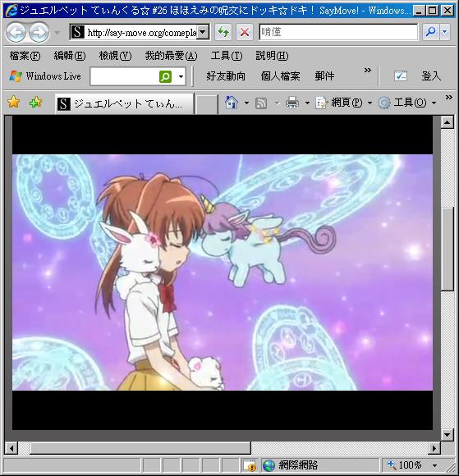Open the search provider dropdown arrow
The width and height of the screenshot is (459, 476).
coord(445,32)
